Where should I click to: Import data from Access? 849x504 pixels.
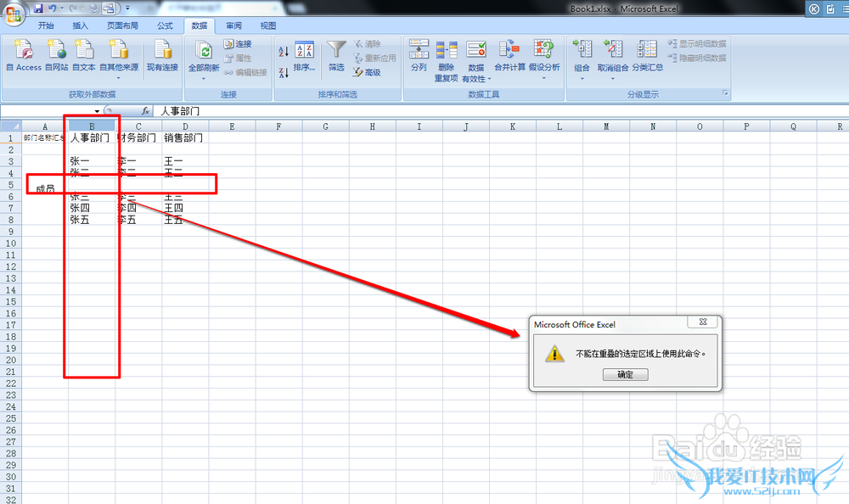pos(24,56)
